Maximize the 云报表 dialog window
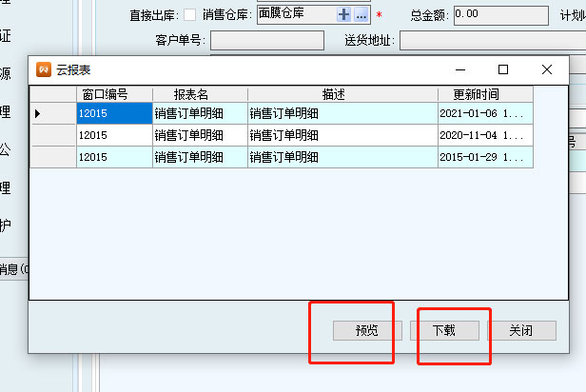 [x=503, y=69]
